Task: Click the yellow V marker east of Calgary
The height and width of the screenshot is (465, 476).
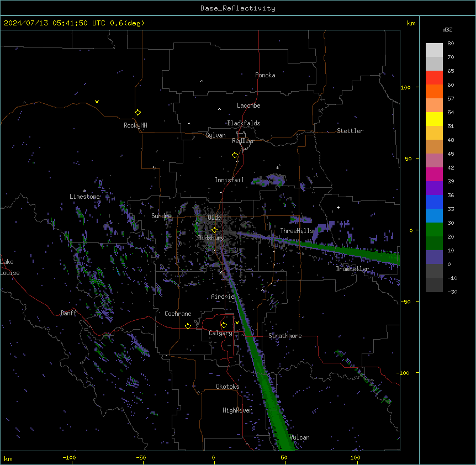Action: pyautogui.click(x=237, y=323)
